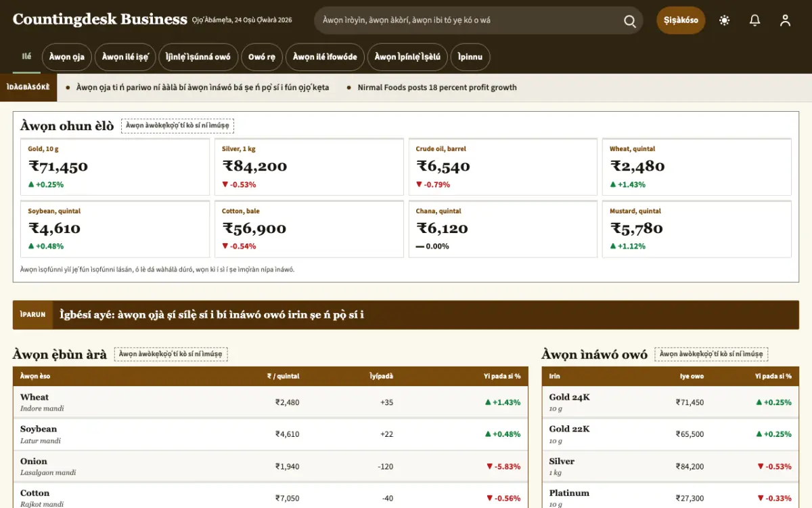Open the Mustard, quintal price card

pos(697,229)
